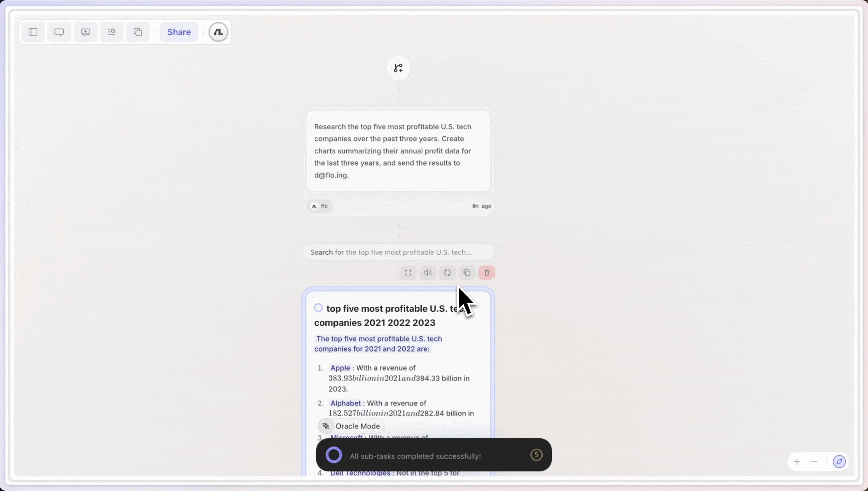868x491 pixels.
Task: Open the list search icon in toolbar
Action: pyautogui.click(x=111, y=32)
